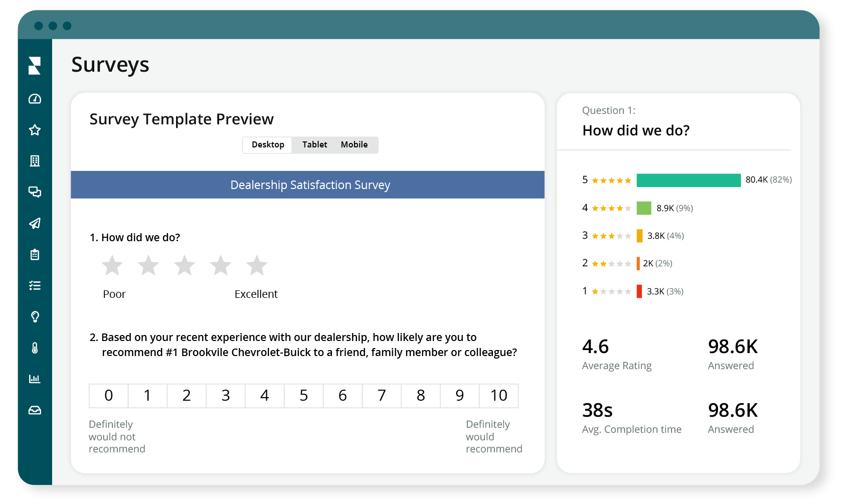The height and width of the screenshot is (504, 850).
Task: Select the fourth rating star
Action: coord(221,265)
